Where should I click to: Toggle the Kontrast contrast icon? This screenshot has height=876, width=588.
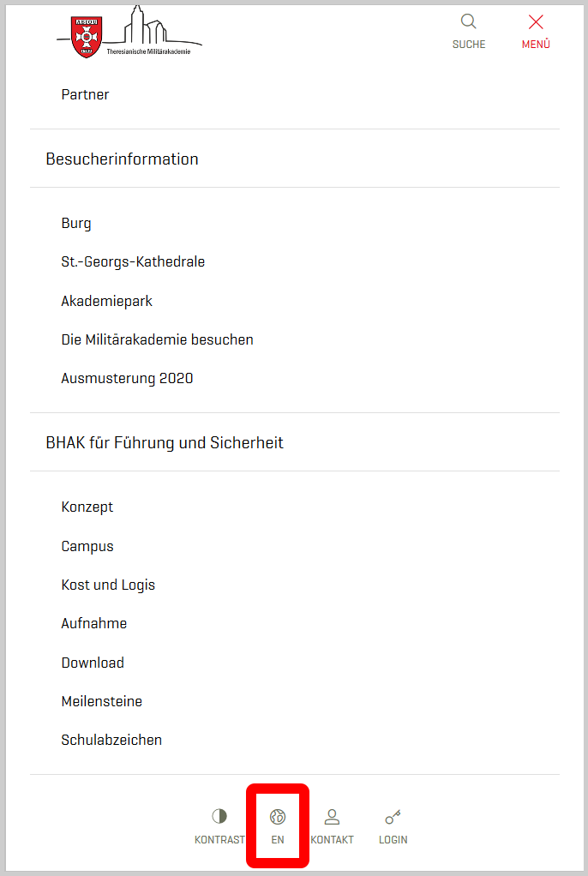click(219, 816)
